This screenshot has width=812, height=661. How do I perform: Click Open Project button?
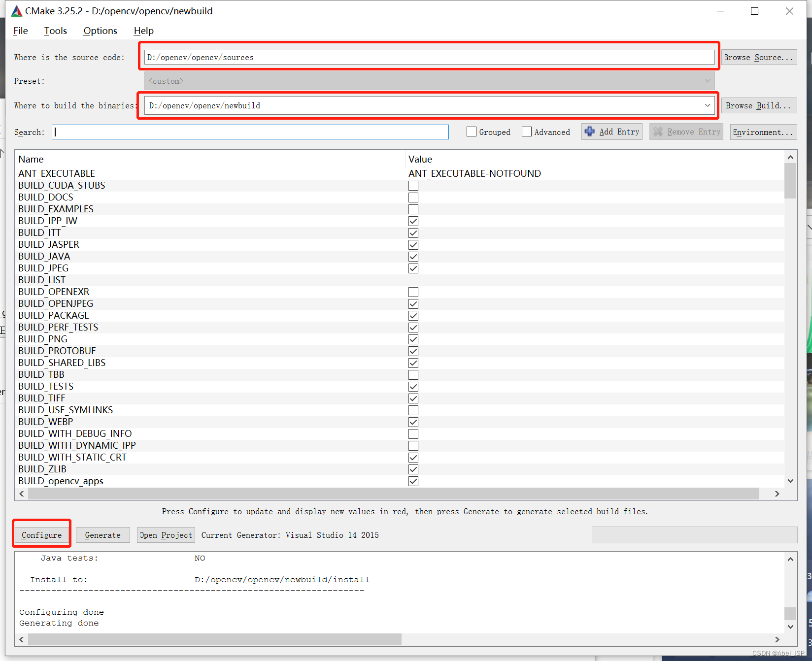[x=166, y=535]
